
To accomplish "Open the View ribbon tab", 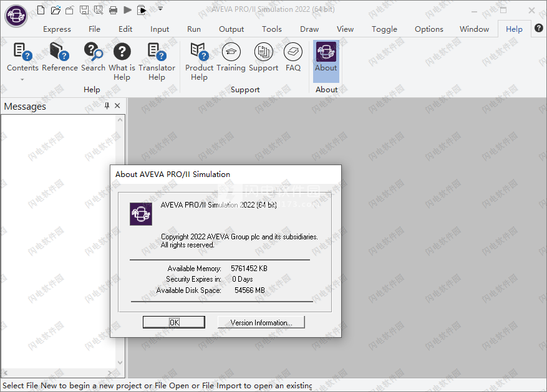I will [345, 29].
